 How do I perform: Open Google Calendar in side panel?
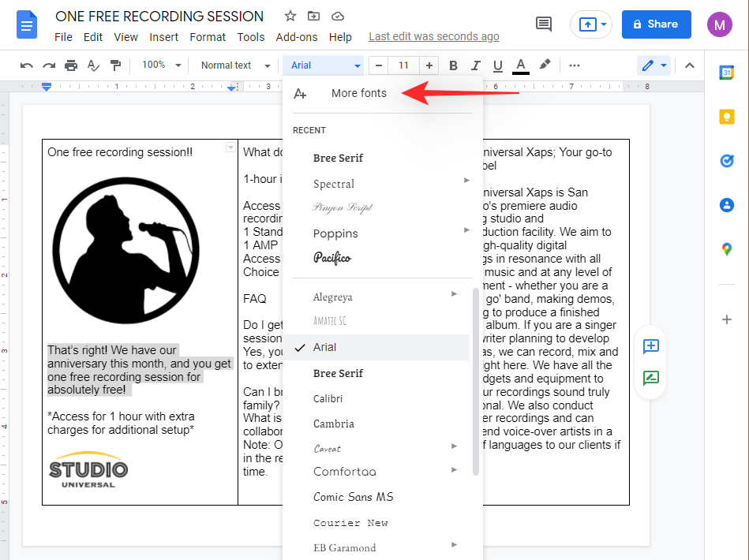point(727,73)
